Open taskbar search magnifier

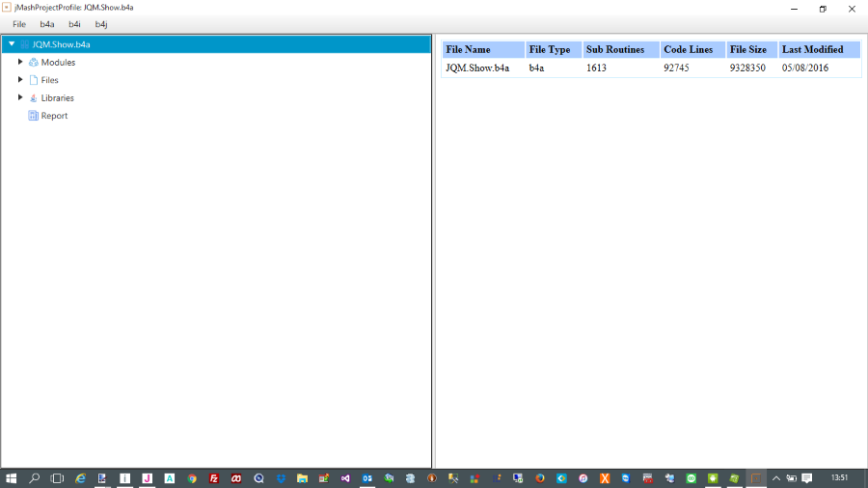click(35, 478)
